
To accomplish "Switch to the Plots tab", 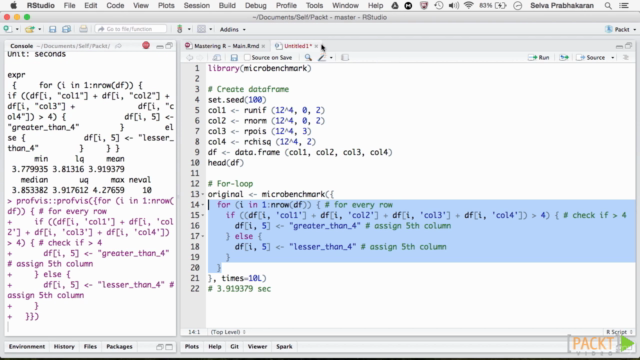I will [x=191, y=347].
